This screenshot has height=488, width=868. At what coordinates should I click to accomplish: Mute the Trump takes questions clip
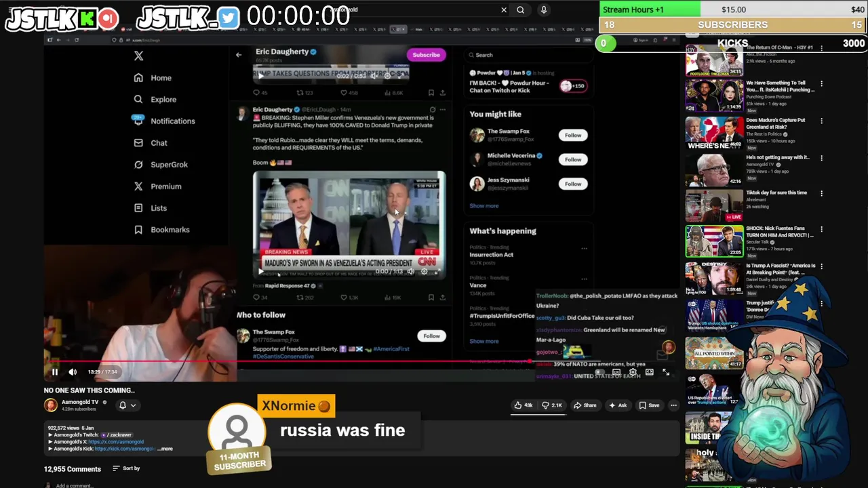click(374, 76)
